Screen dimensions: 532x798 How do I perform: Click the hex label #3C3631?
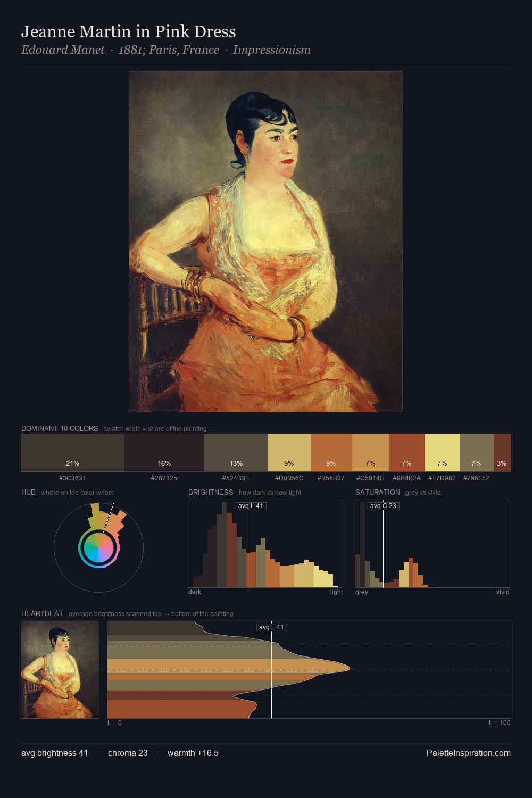[72, 478]
